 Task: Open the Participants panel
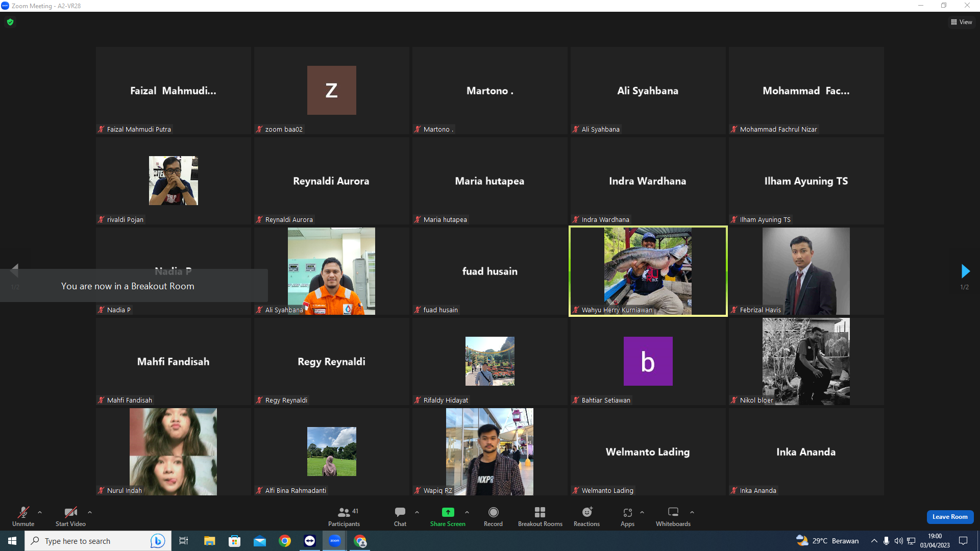coord(344,516)
